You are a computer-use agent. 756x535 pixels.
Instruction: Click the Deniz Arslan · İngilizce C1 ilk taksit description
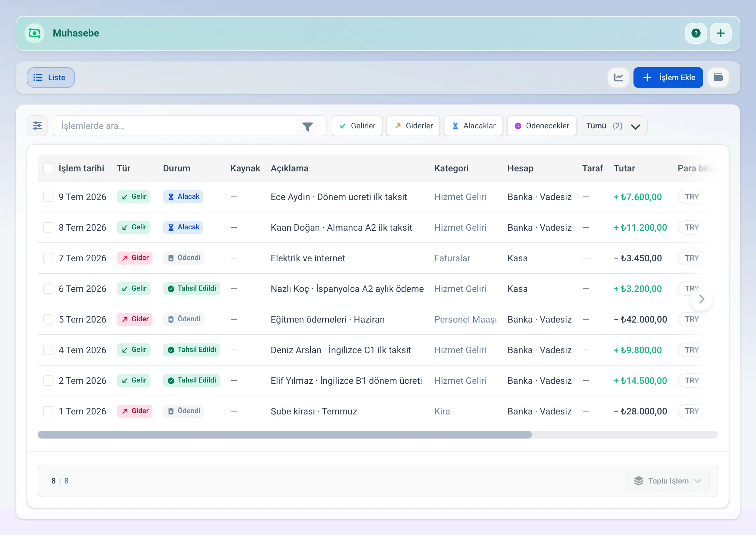pyautogui.click(x=341, y=350)
